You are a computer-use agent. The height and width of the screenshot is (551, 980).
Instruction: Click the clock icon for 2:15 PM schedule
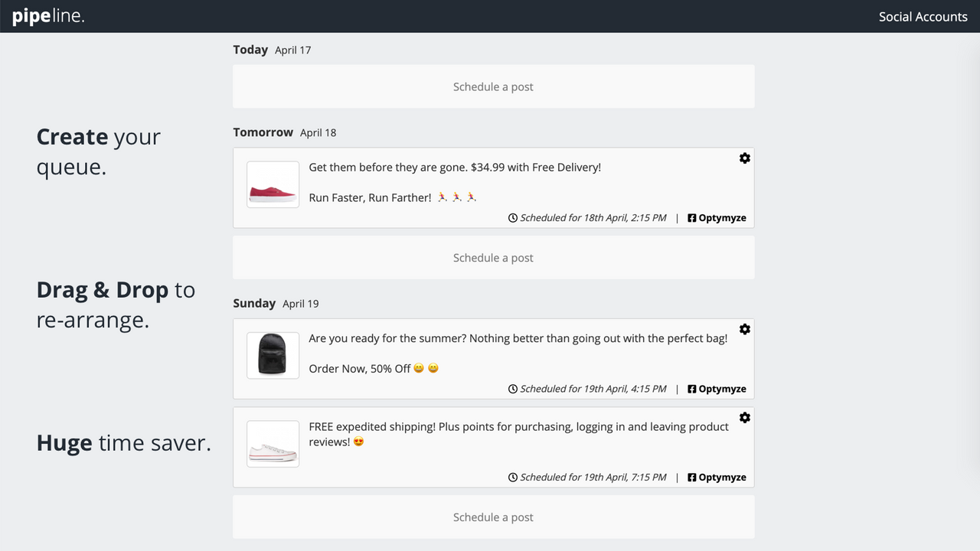[513, 218]
